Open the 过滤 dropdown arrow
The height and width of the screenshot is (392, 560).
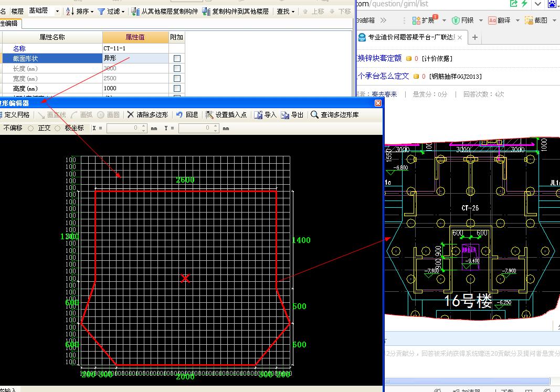123,12
